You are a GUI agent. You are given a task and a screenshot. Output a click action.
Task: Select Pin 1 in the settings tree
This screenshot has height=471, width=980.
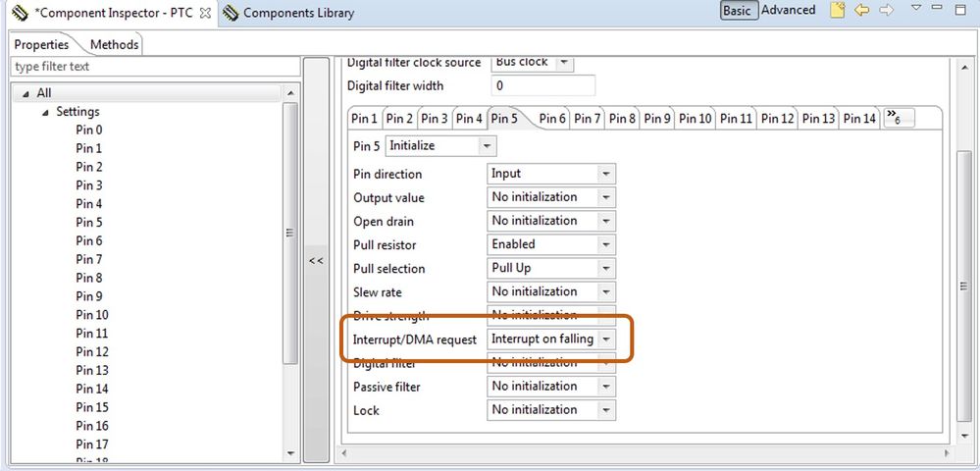[88, 149]
